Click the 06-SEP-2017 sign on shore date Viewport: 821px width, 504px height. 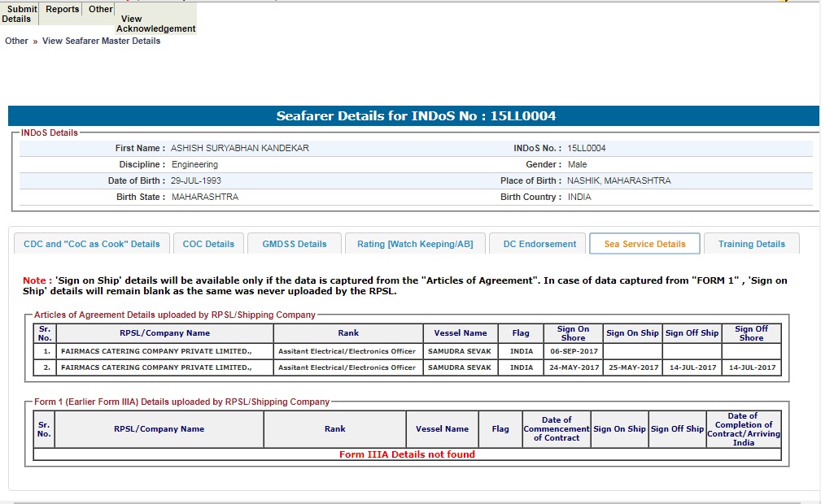[574, 351]
